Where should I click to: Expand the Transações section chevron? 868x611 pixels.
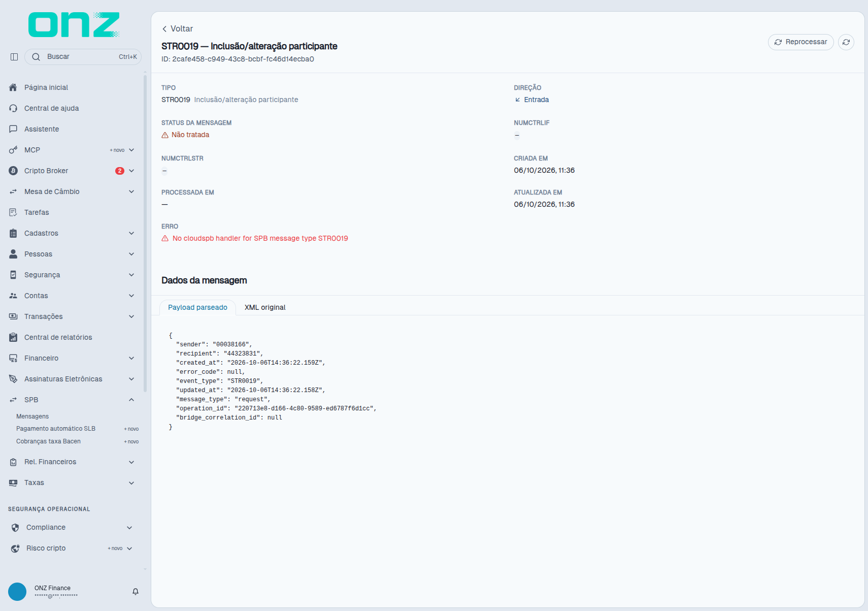point(131,316)
